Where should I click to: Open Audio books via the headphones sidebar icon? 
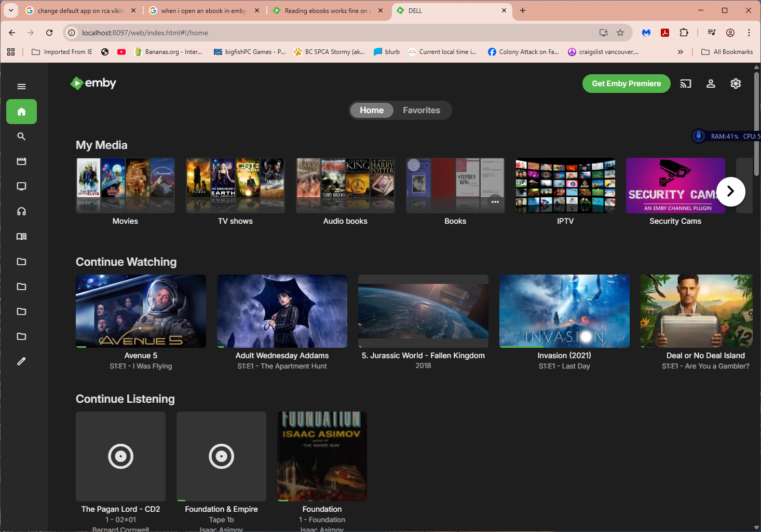coord(21,211)
